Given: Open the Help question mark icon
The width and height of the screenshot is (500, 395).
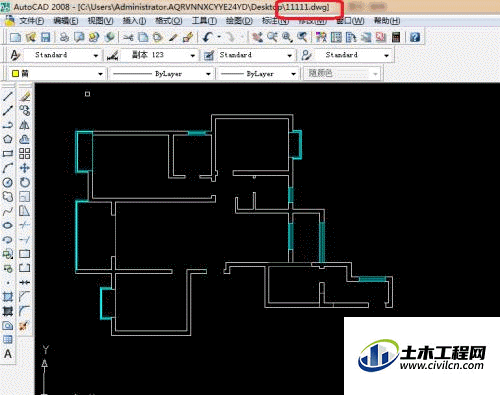Looking at the screenshot, I should 415,37.
